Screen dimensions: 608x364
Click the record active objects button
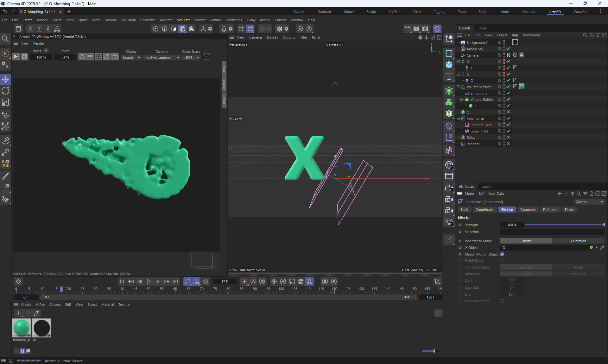pyautogui.click(x=244, y=281)
